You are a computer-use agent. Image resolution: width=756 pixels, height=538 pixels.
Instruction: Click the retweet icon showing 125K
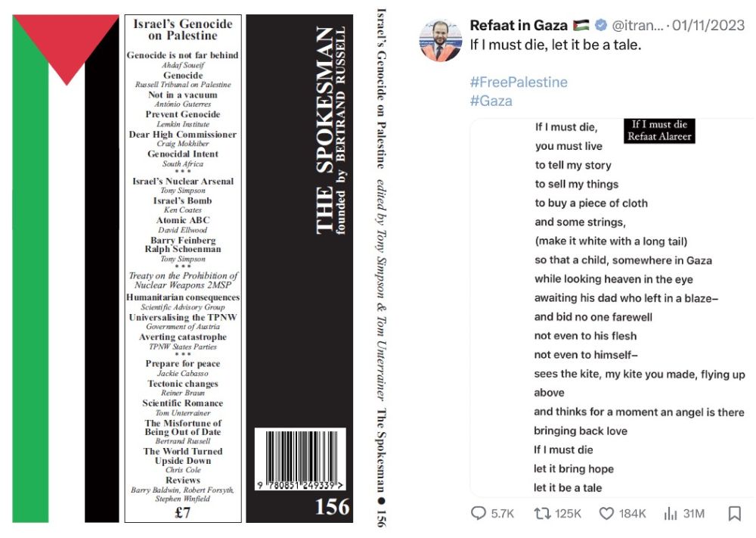[x=542, y=513]
